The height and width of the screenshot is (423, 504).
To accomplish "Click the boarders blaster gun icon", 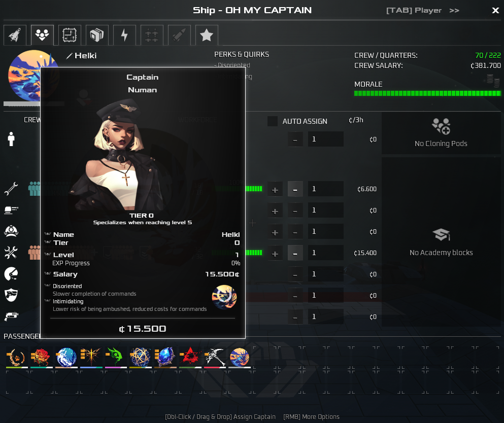I will click(11, 316).
